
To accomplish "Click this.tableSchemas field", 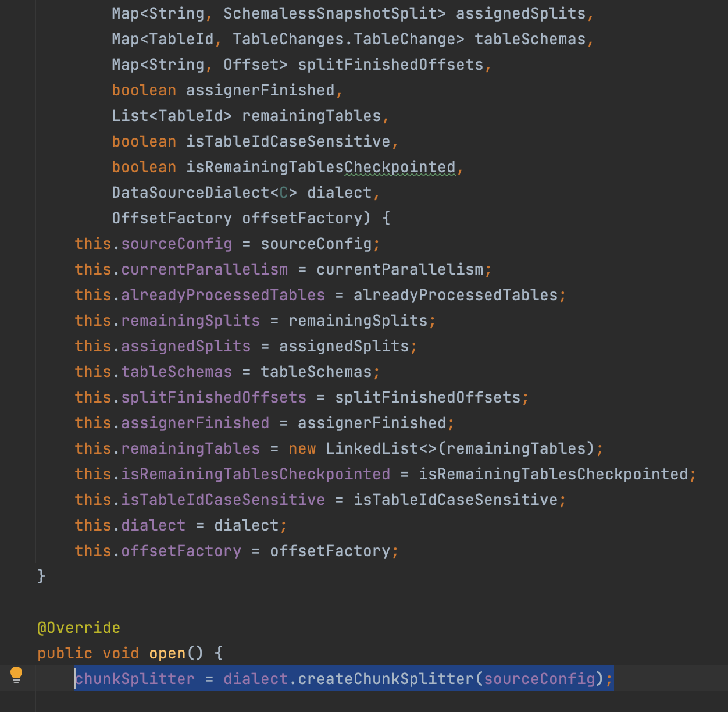I will click(x=154, y=372).
